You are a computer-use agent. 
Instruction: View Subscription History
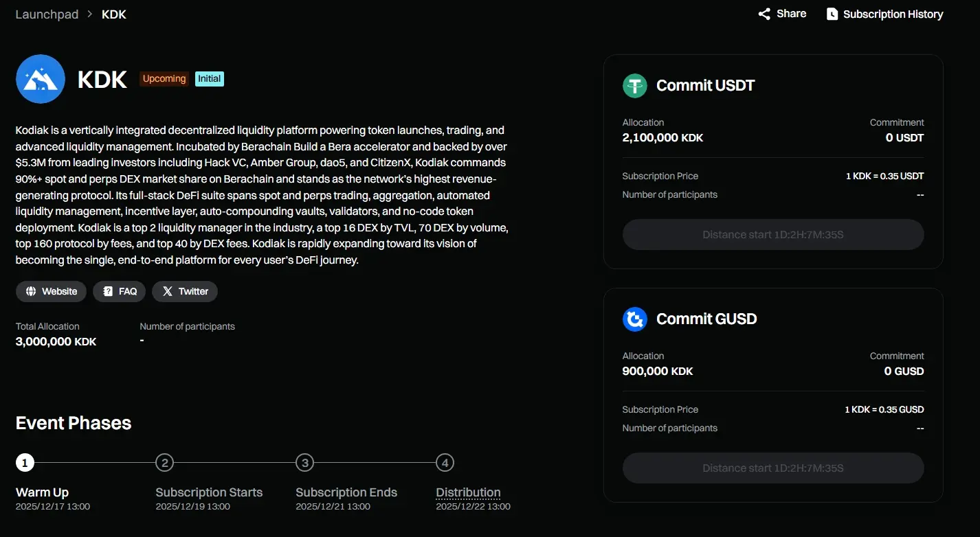click(893, 14)
